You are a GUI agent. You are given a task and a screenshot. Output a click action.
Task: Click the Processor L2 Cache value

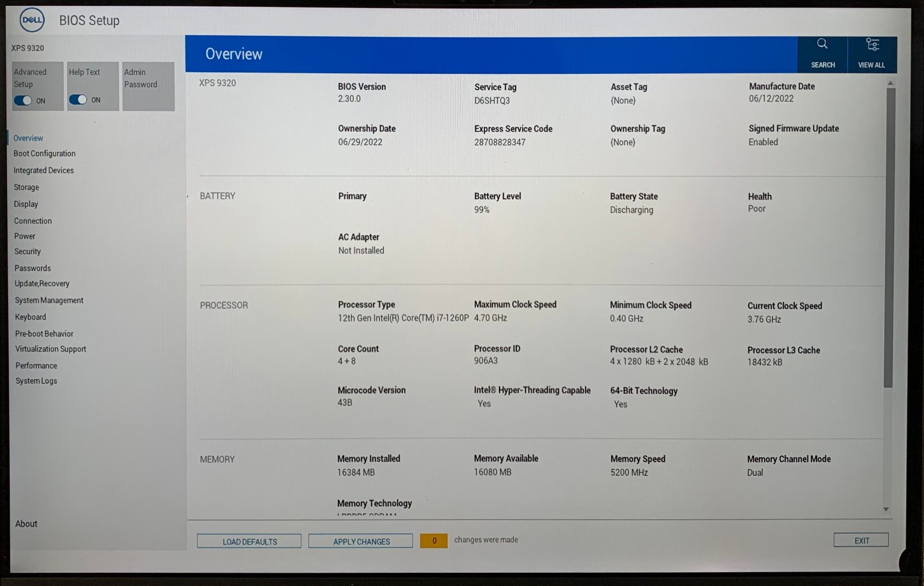(659, 362)
